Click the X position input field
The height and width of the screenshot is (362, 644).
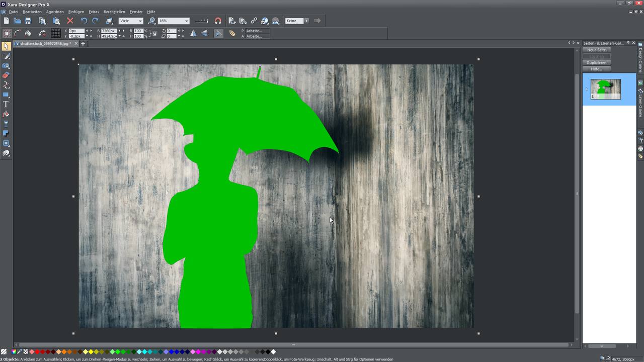coord(76,31)
